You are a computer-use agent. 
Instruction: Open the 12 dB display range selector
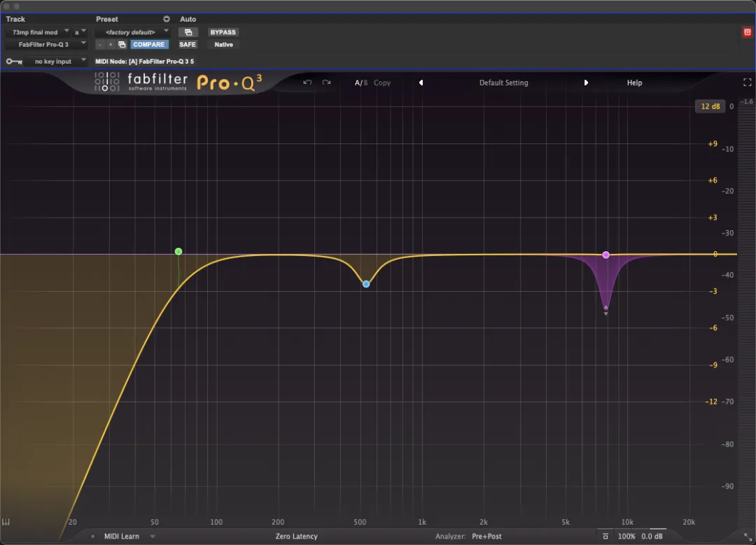pyautogui.click(x=710, y=106)
